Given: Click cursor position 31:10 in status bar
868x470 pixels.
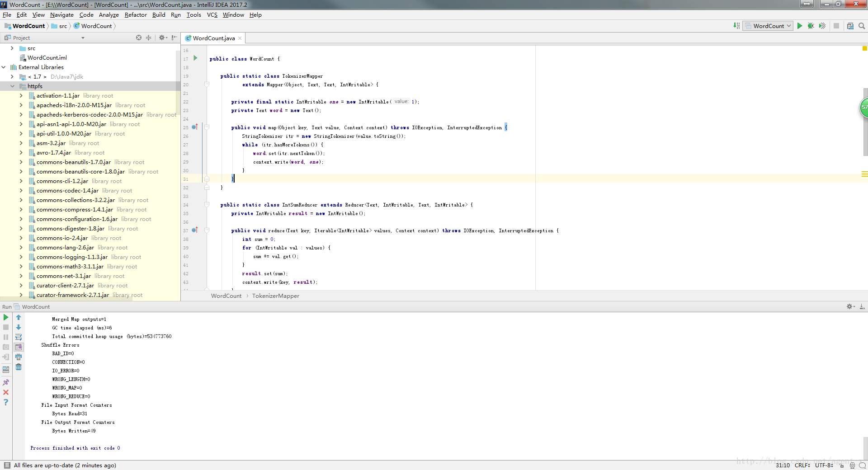Looking at the screenshot, I should click(x=783, y=465).
